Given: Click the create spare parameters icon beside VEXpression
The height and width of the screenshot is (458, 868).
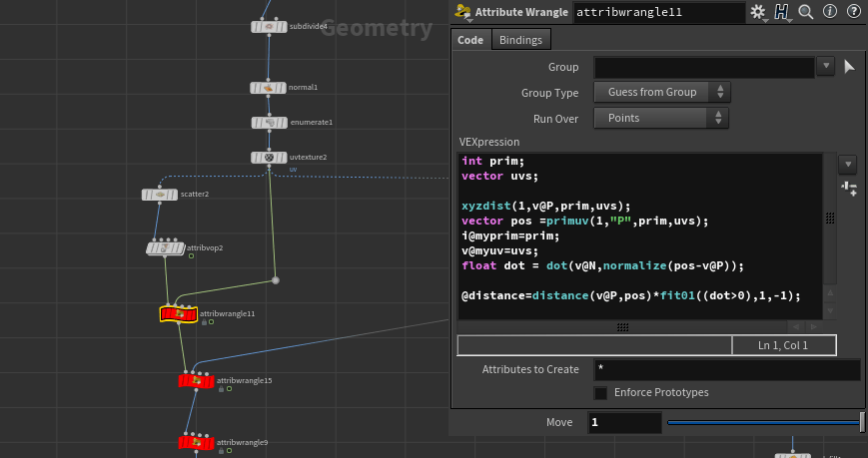Looking at the screenshot, I should (849, 188).
